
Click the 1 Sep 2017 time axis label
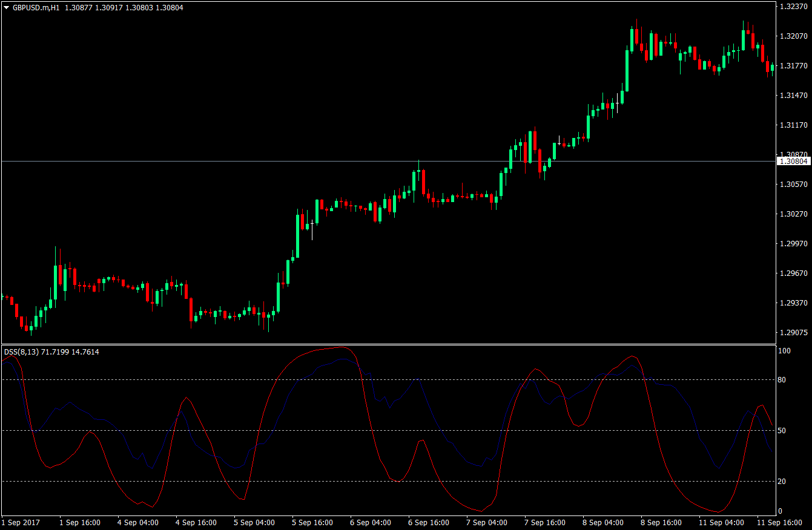point(19,522)
